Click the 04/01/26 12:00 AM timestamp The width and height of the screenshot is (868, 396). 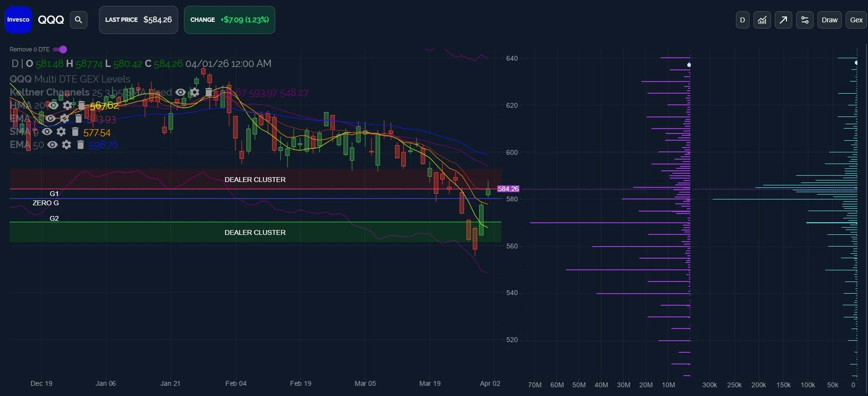[228, 64]
